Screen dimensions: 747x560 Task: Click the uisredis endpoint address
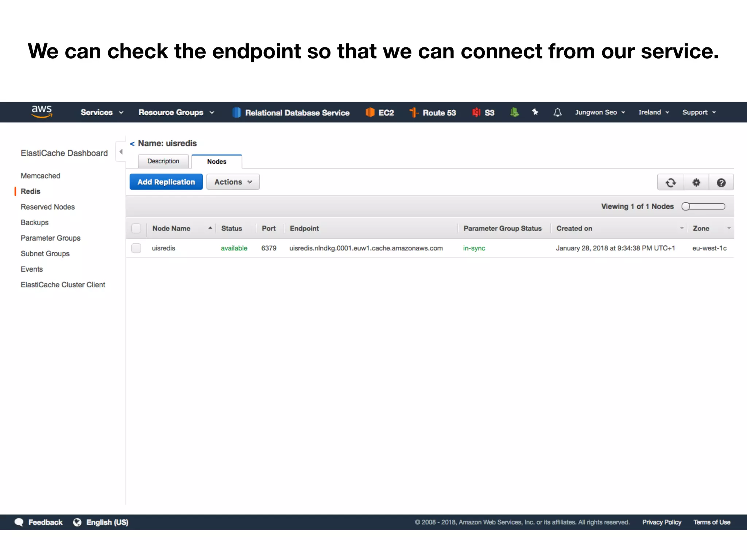[366, 248]
